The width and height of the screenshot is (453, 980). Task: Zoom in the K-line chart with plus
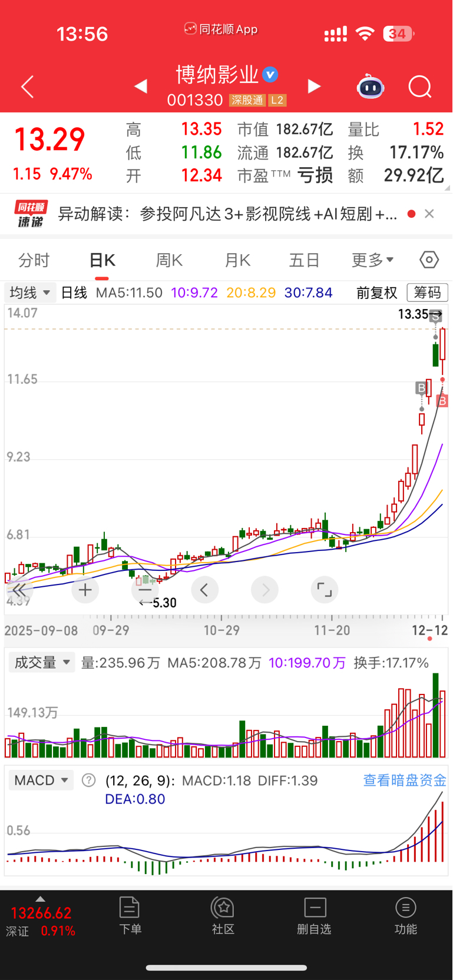coord(85,590)
